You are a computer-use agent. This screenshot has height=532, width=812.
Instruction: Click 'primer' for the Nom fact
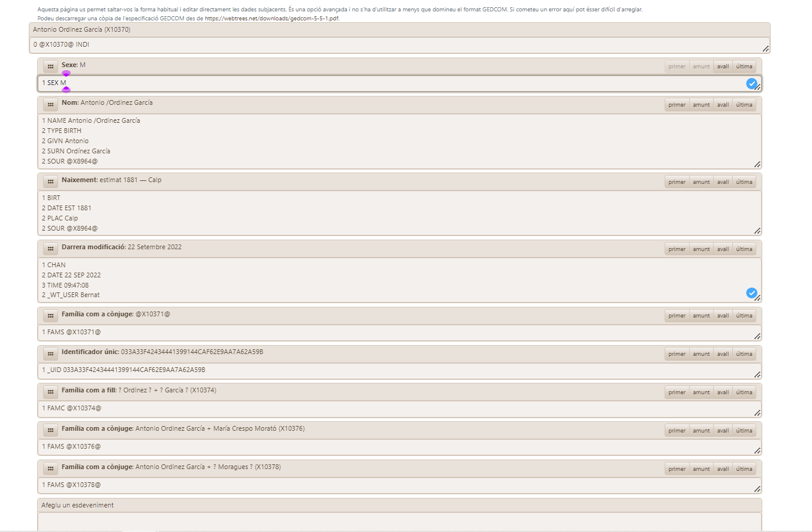677,104
